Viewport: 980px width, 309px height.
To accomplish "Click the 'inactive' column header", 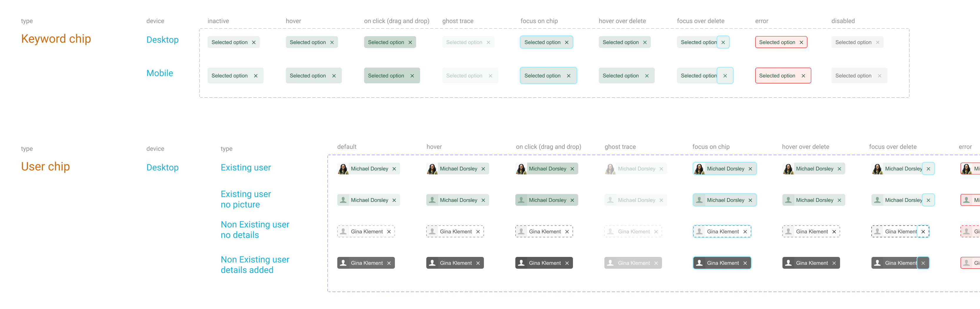I will (218, 21).
